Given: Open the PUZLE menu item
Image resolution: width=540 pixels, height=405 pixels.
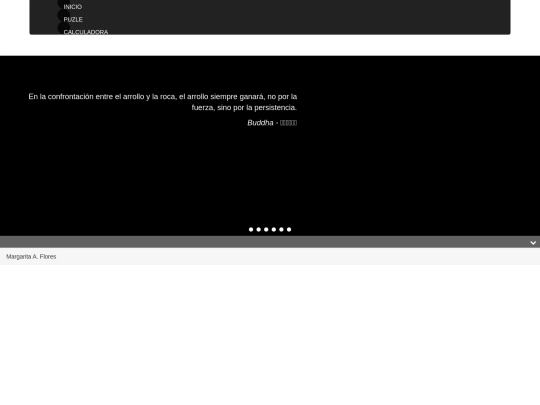Looking at the screenshot, I should [x=73, y=20].
